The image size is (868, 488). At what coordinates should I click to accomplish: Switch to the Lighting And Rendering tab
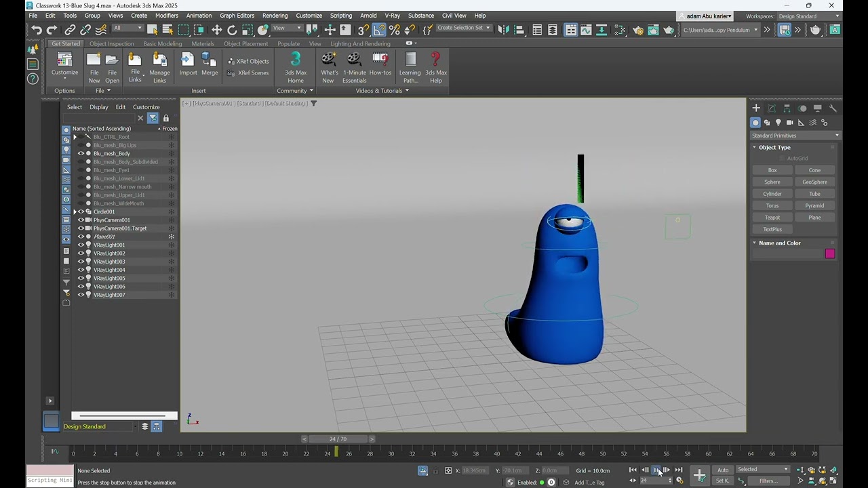(360, 43)
